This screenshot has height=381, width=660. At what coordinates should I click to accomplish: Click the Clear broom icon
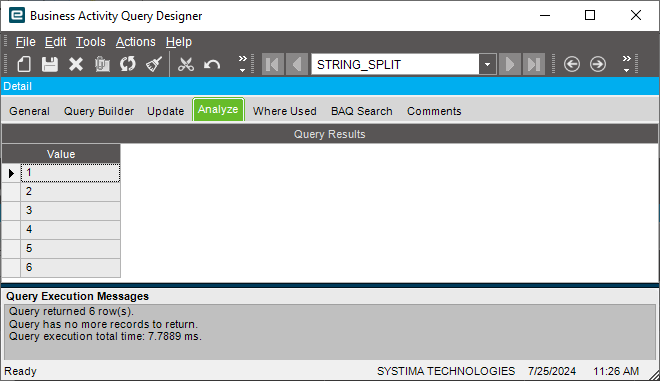click(154, 64)
